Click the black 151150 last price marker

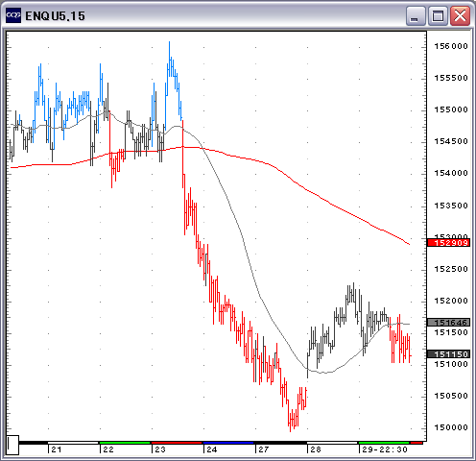pos(448,354)
